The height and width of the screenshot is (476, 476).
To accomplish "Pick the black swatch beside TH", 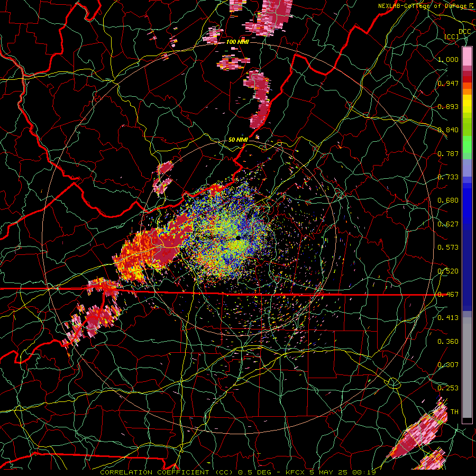I will coord(467,421).
